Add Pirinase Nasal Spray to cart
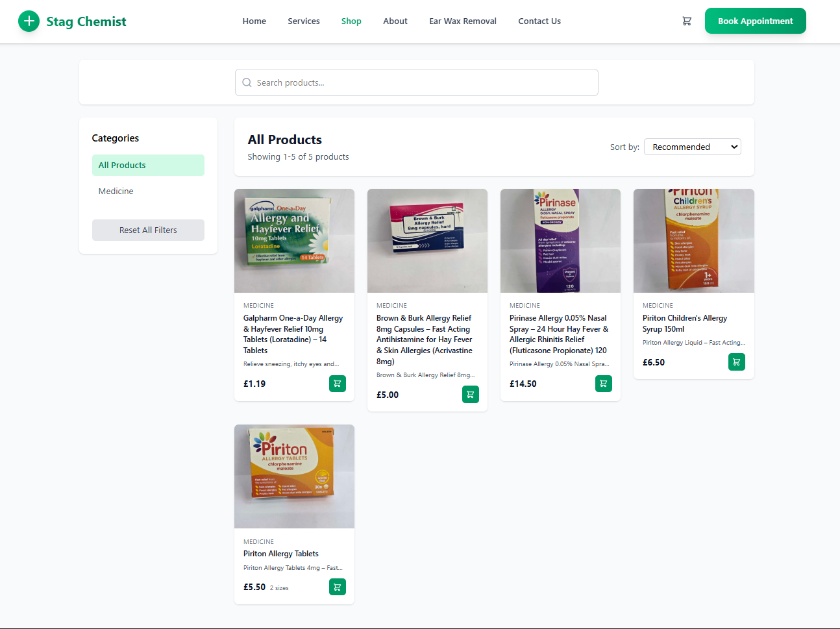840x629 pixels. click(604, 384)
